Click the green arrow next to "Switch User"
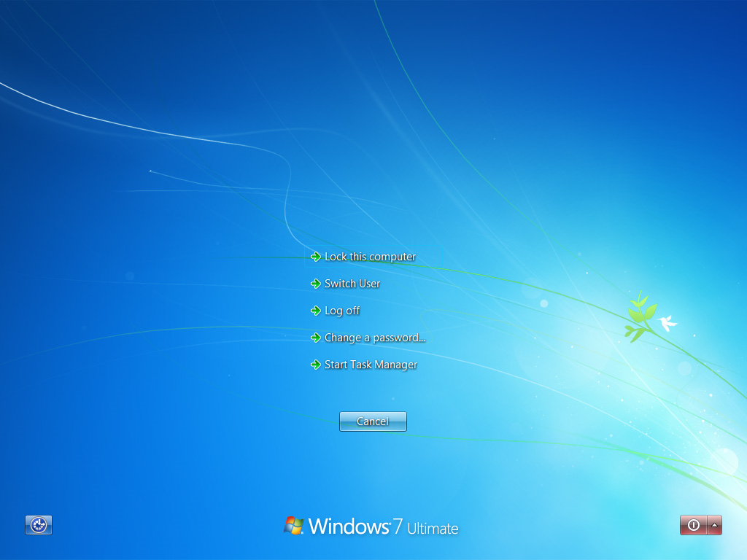This screenshot has width=747, height=560. (316, 284)
